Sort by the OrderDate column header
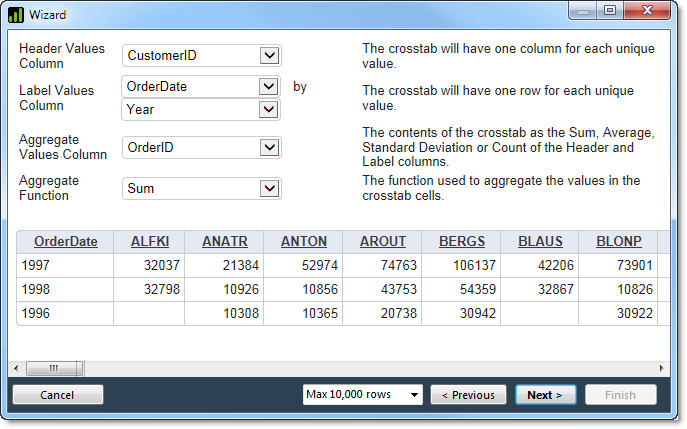 click(66, 241)
